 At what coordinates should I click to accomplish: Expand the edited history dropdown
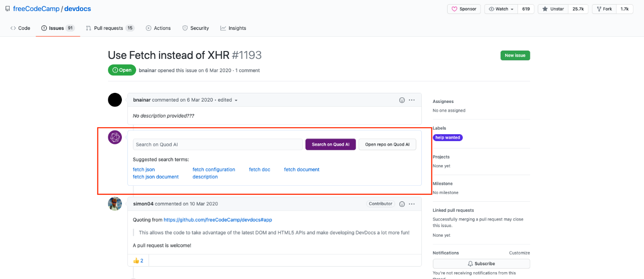coord(228,100)
